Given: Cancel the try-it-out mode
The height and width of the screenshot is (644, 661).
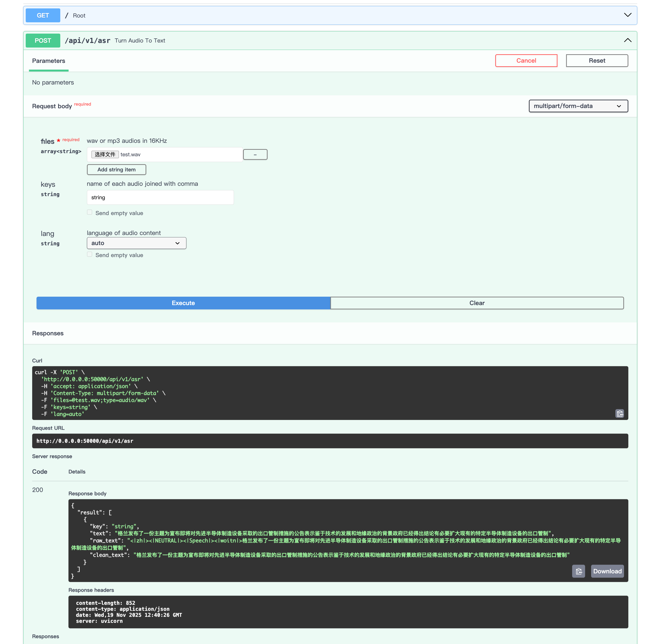Looking at the screenshot, I should tap(526, 60).
